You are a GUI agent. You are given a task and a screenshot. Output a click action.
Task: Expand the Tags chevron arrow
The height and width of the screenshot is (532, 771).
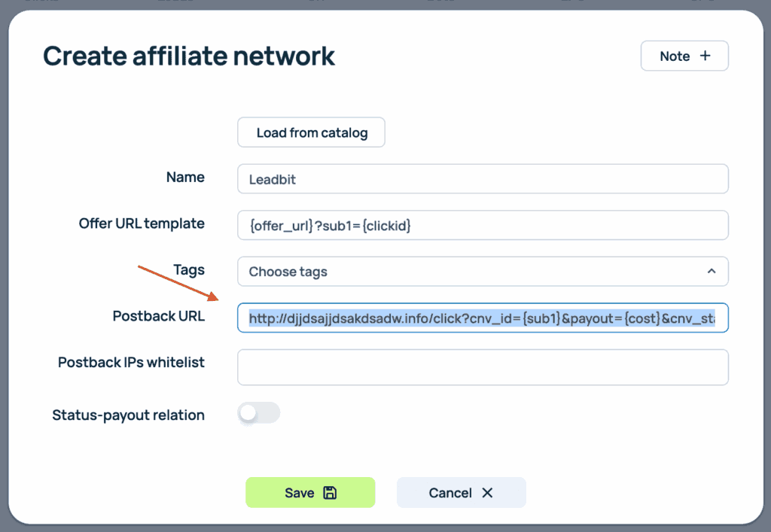tap(711, 272)
